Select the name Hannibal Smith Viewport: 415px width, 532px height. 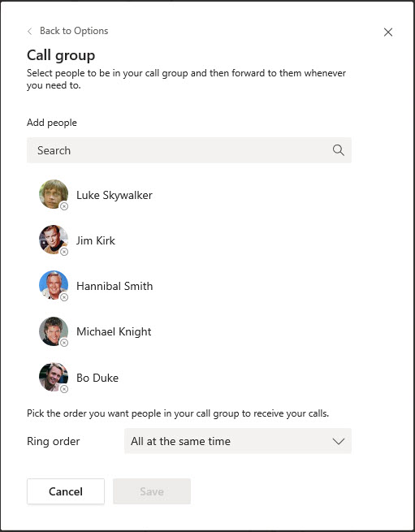[x=115, y=286]
